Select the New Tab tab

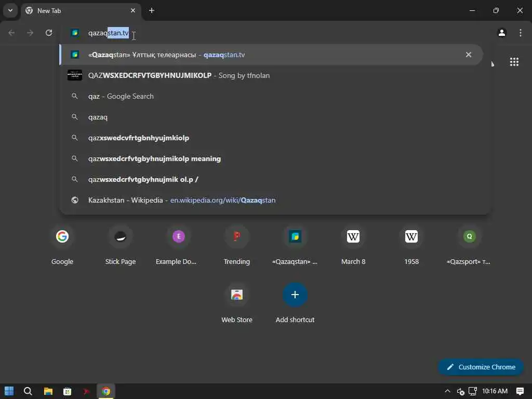coord(82,10)
